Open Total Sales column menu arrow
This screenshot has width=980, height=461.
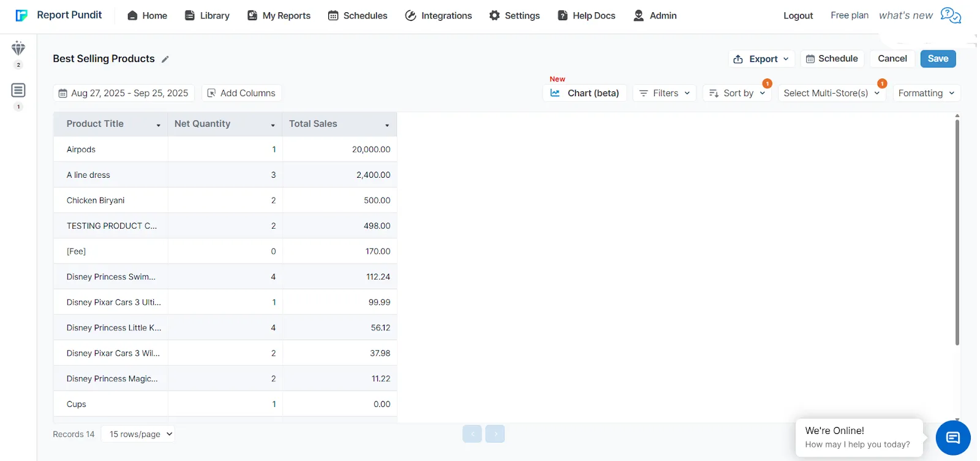tap(387, 125)
